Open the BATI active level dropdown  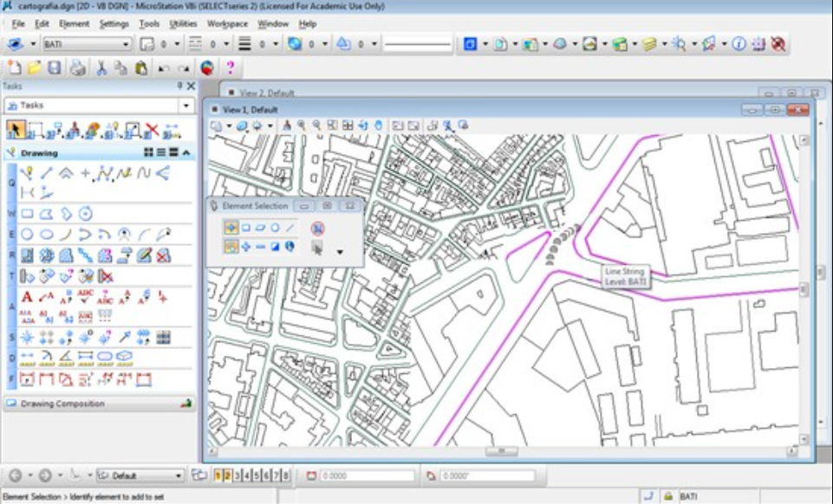coord(127,44)
